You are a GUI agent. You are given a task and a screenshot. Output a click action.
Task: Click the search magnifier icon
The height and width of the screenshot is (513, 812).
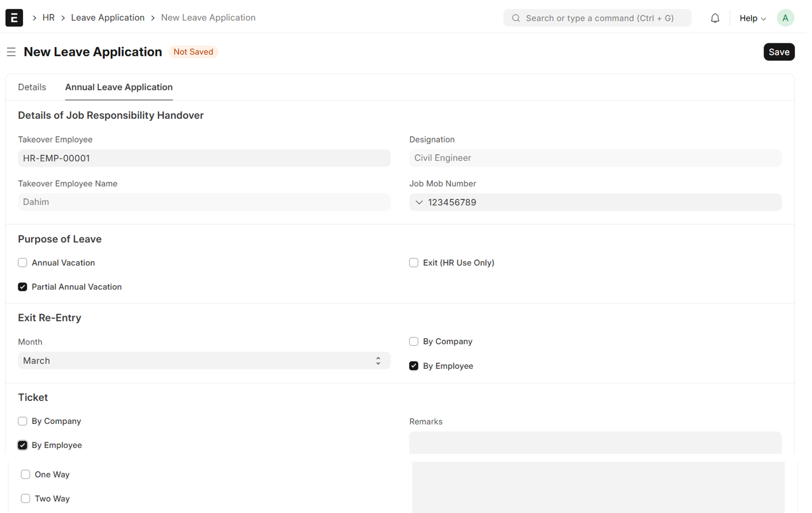516,18
